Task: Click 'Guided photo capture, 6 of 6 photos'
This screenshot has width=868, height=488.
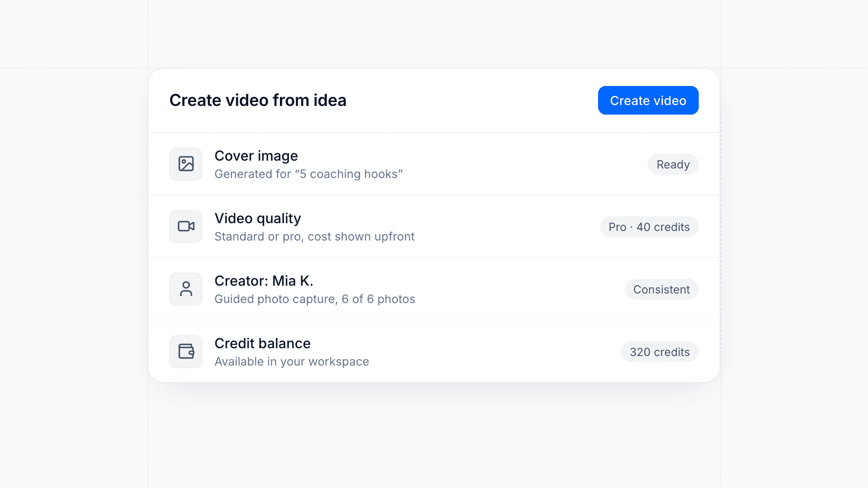Action: [315, 299]
